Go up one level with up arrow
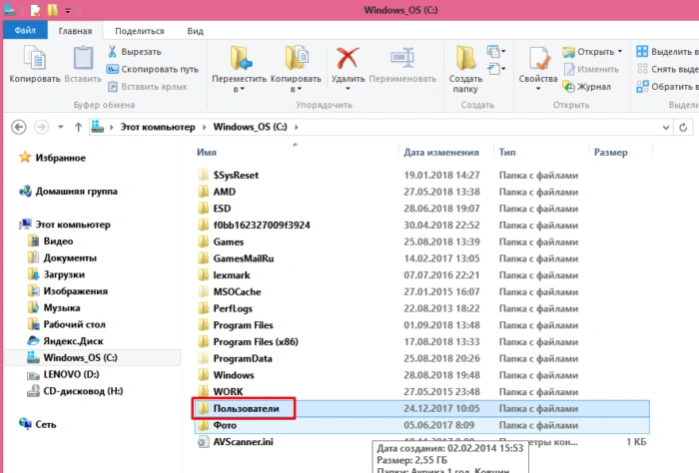This screenshot has height=473, width=699. click(x=78, y=127)
